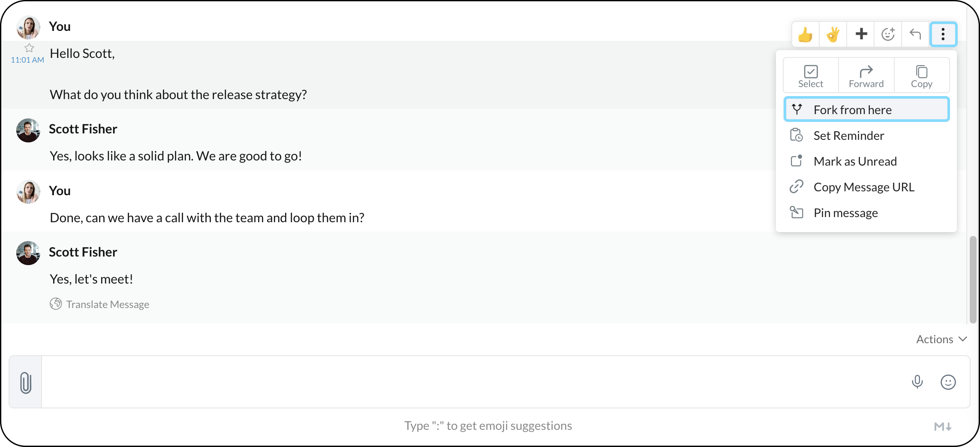Click the reply arrow icon
980x447 pixels.
point(915,34)
